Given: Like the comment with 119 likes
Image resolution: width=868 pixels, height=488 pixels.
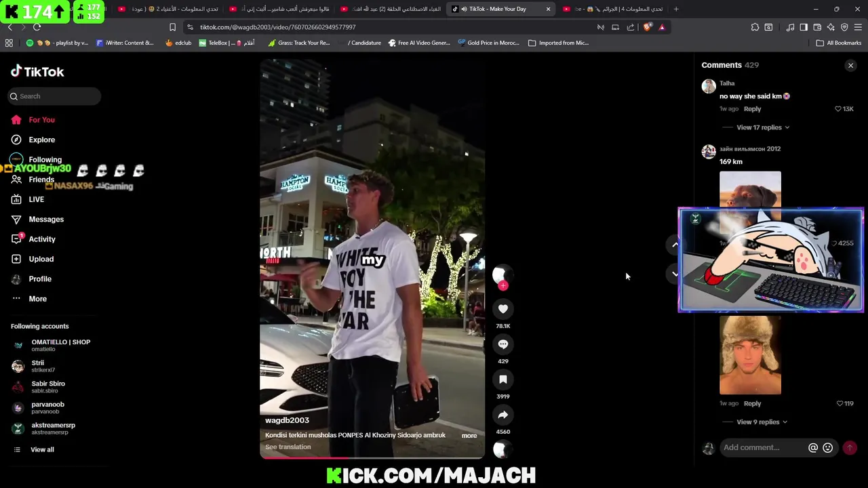Looking at the screenshot, I should click(x=840, y=403).
